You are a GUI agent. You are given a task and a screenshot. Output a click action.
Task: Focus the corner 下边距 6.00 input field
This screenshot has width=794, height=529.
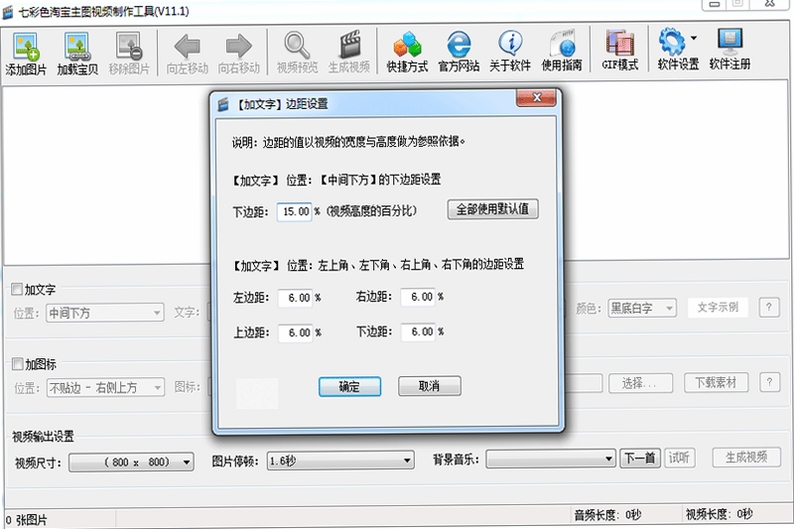418,332
